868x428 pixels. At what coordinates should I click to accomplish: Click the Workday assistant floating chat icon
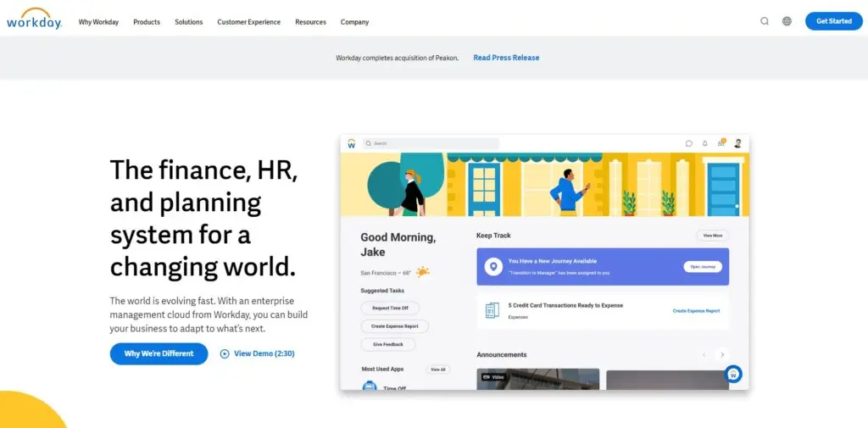pyautogui.click(x=733, y=374)
